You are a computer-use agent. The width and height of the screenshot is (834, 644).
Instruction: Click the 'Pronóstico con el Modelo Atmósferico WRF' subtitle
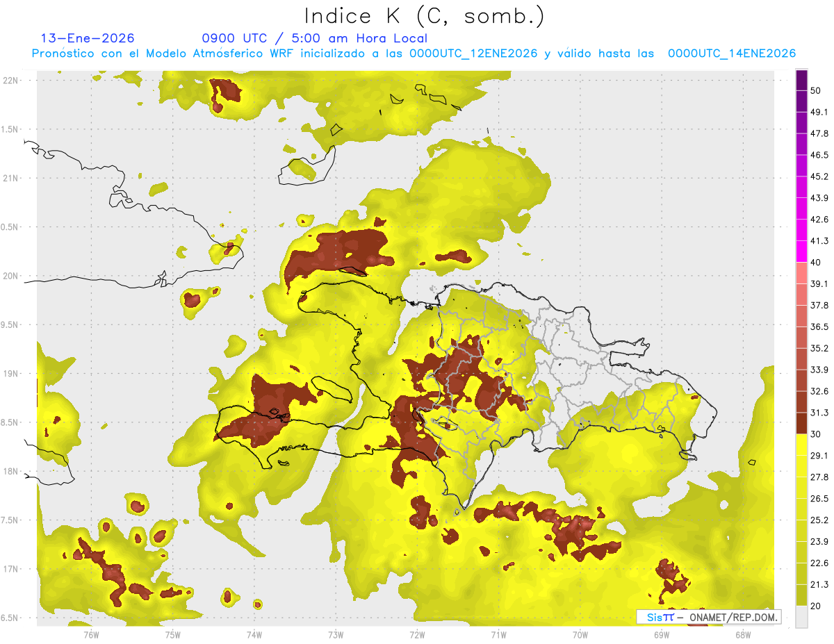click(x=163, y=53)
